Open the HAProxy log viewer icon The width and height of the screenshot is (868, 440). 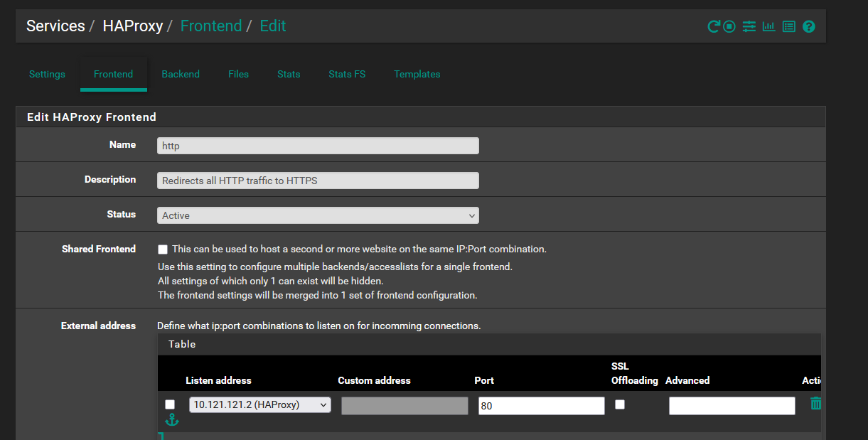click(x=788, y=26)
